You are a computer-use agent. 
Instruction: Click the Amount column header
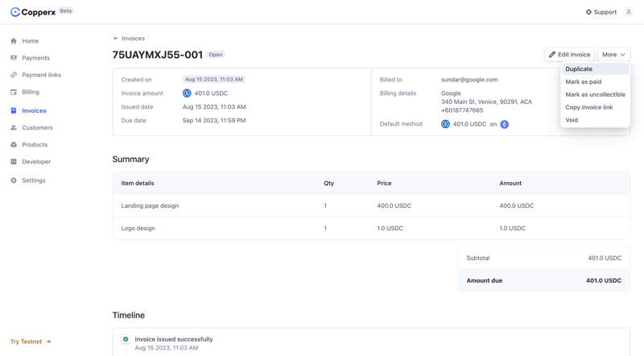click(x=510, y=184)
